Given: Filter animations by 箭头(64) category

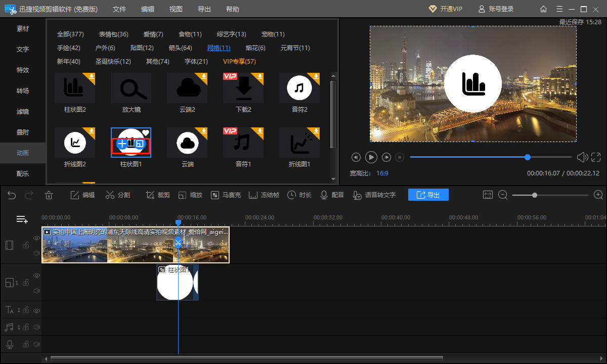Looking at the screenshot, I should click(181, 48).
